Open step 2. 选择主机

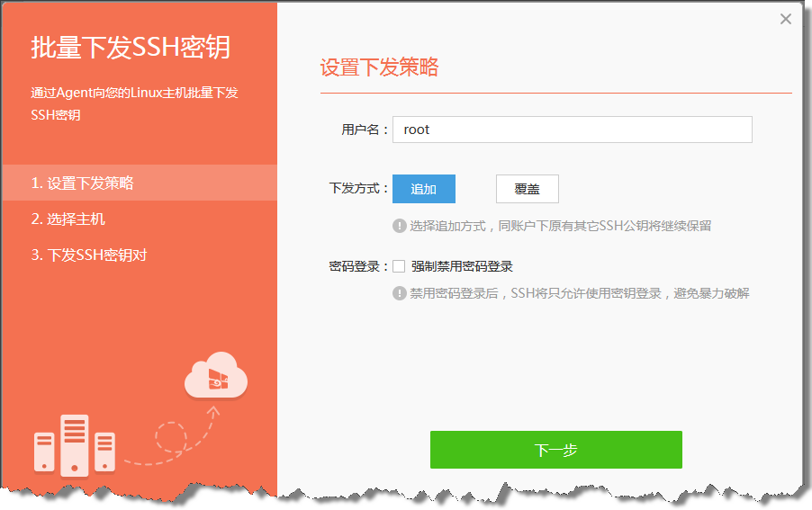click(68, 219)
